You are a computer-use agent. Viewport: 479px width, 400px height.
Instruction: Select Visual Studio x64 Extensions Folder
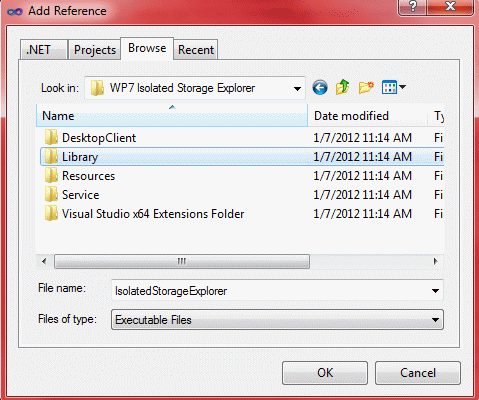pos(144,214)
